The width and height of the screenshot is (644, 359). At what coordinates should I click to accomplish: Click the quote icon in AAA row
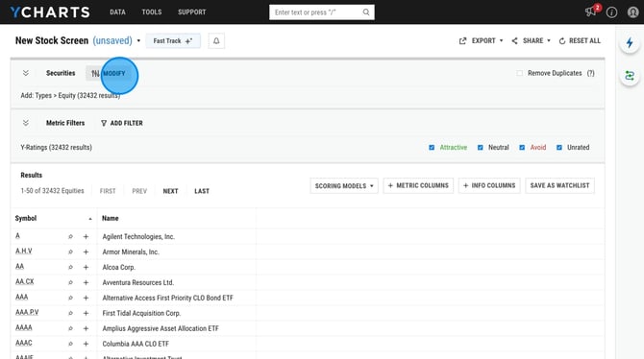point(70,298)
